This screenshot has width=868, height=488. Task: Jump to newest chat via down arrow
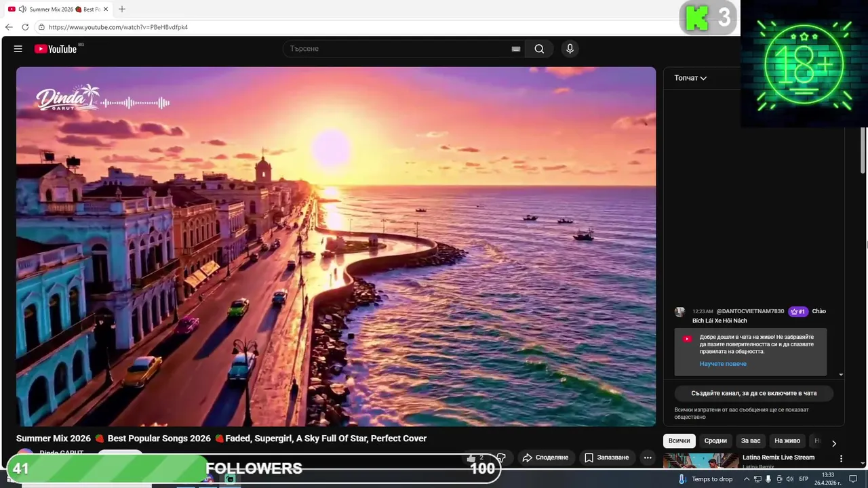[x=841, y=375]
